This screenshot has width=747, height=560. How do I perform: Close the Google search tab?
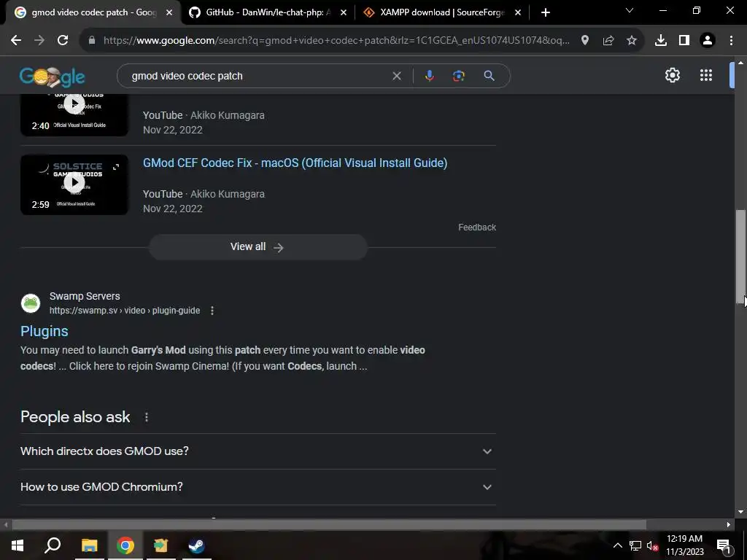pos(169,13)
